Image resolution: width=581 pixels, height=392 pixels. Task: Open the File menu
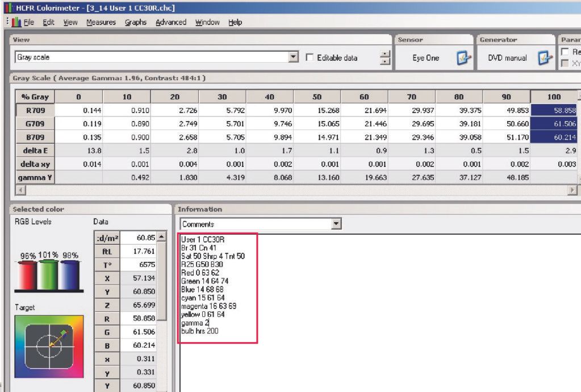(x=28, y=22)
